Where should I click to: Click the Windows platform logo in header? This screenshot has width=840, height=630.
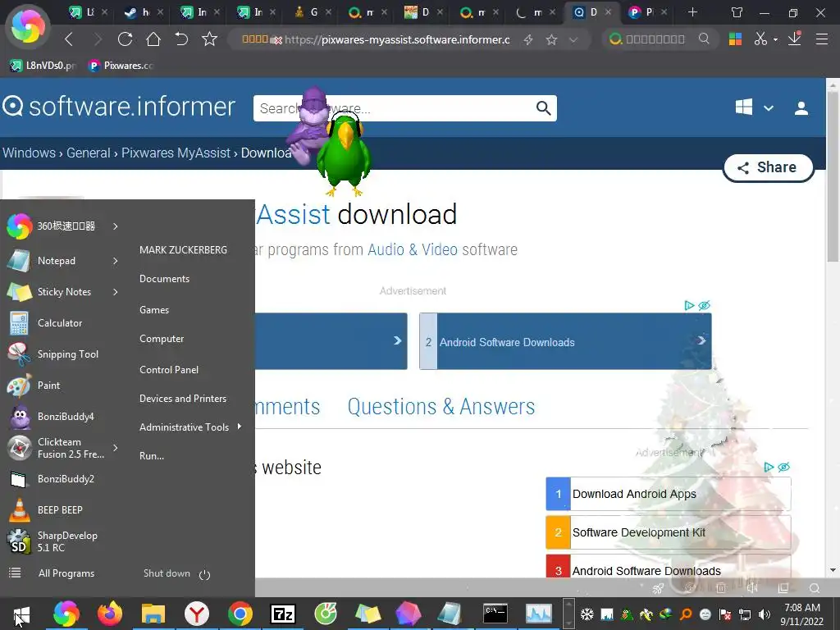(x=743, y=107)
